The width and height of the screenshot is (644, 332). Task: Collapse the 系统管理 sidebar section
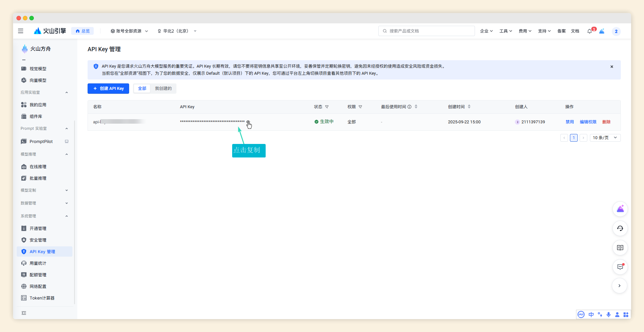coord(67,216)
